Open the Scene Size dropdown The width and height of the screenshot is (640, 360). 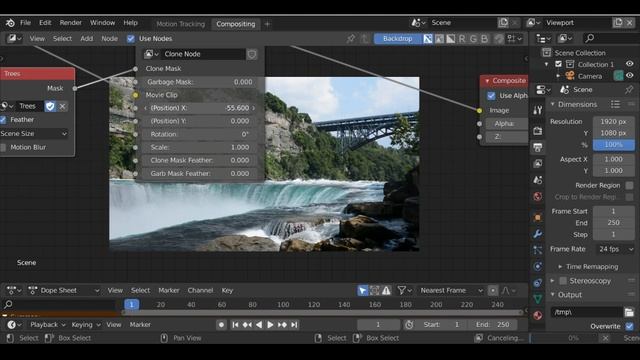(34, 133)
